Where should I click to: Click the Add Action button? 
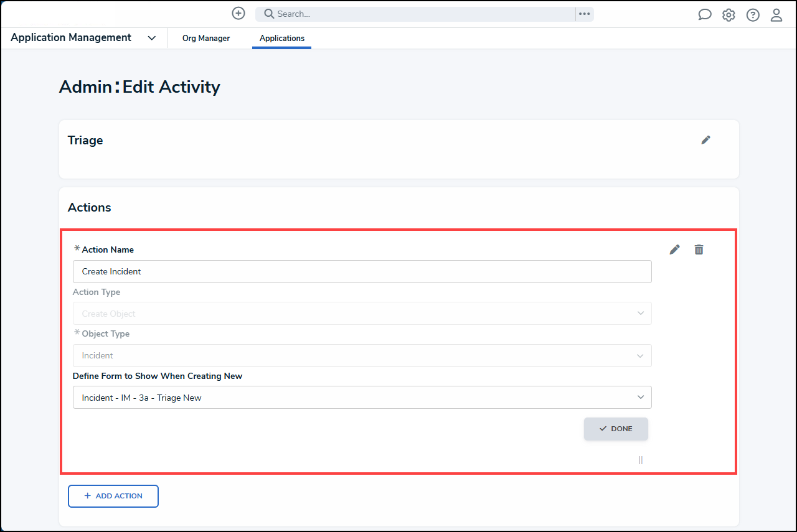click(113, 496)
